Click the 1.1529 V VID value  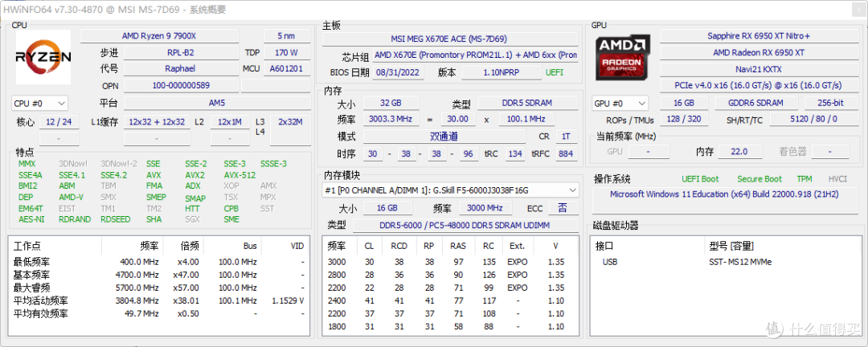(x=288, y=300)
